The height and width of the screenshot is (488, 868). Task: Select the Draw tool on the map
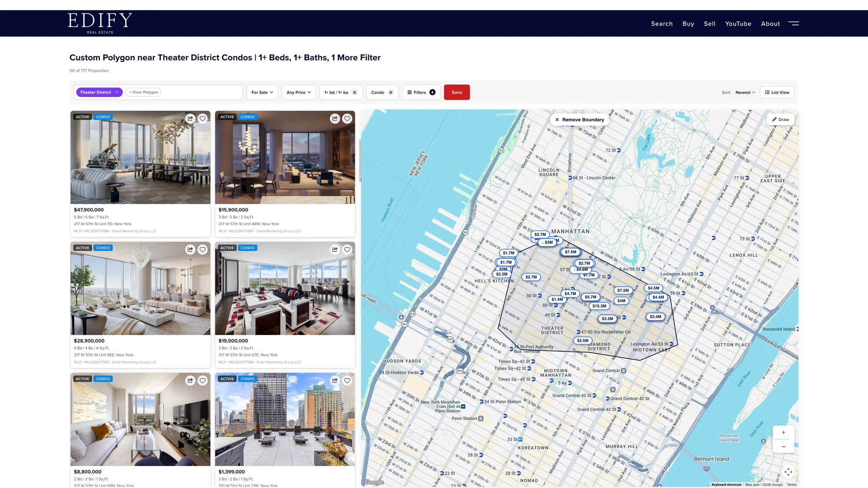pyautogui.click(x=780, y=119)
